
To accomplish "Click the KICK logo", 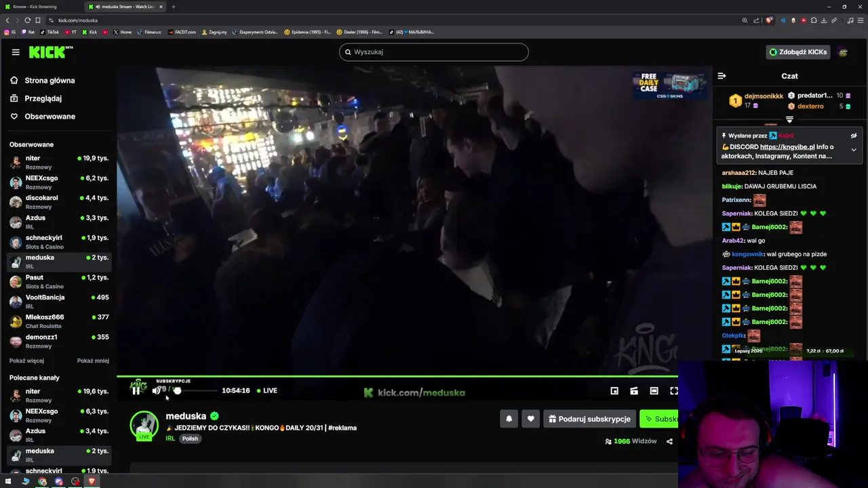I will (x=50, y=52).
